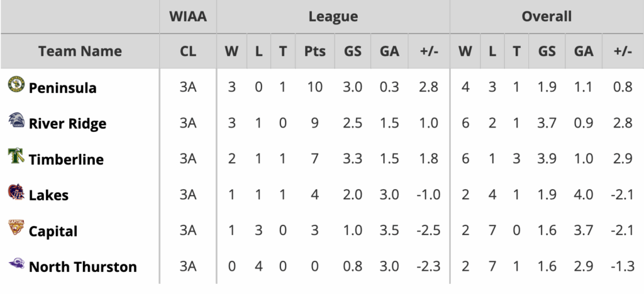
Task: Click the Capital team logo icon
Action: pos(16,227)
